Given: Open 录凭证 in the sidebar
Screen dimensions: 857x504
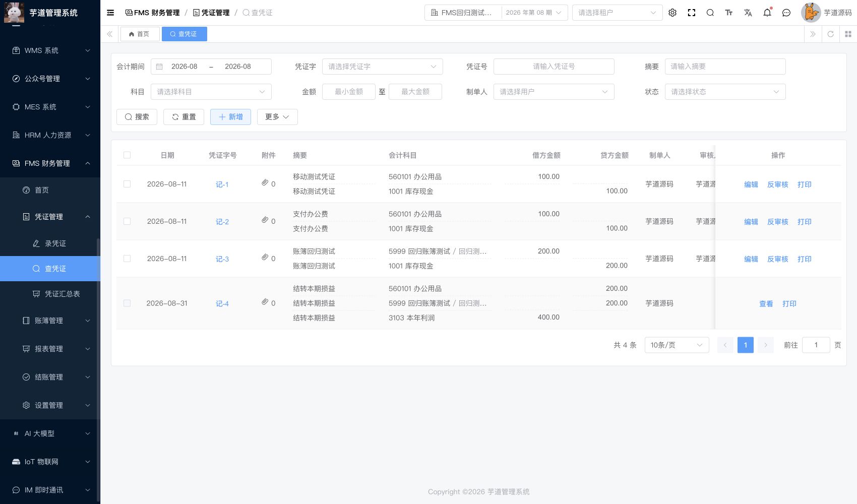Looking at the screenshot, I should pos(50,243).
